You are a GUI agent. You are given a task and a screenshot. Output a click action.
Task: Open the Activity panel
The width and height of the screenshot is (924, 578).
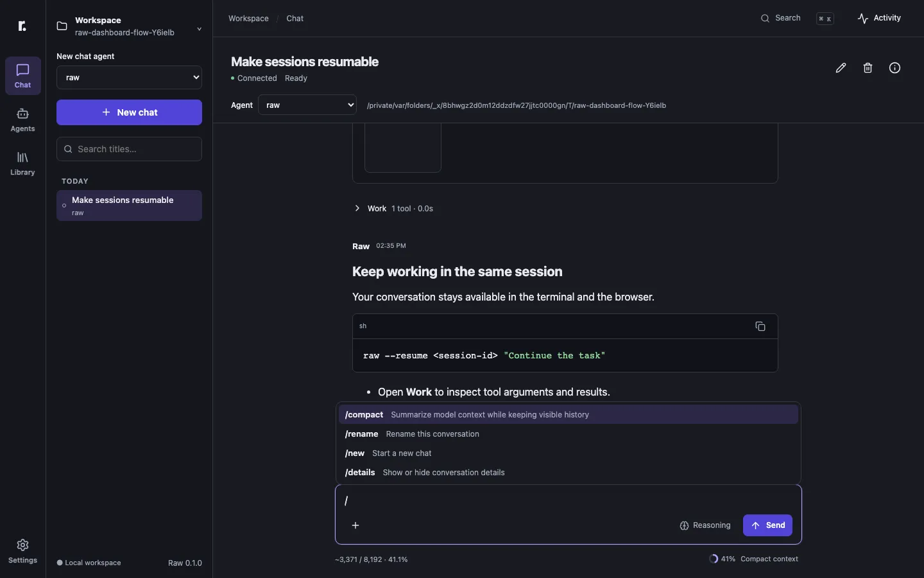[880, 18]
